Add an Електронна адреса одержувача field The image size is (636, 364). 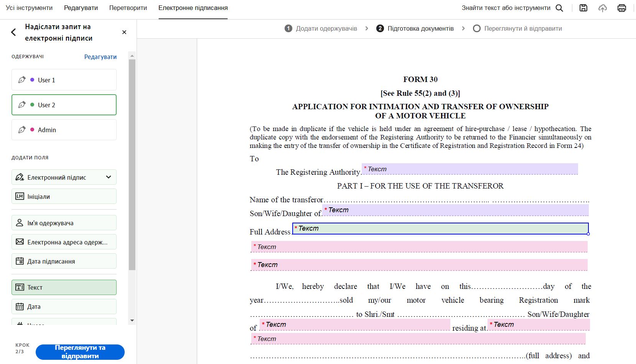pos(64,242)
